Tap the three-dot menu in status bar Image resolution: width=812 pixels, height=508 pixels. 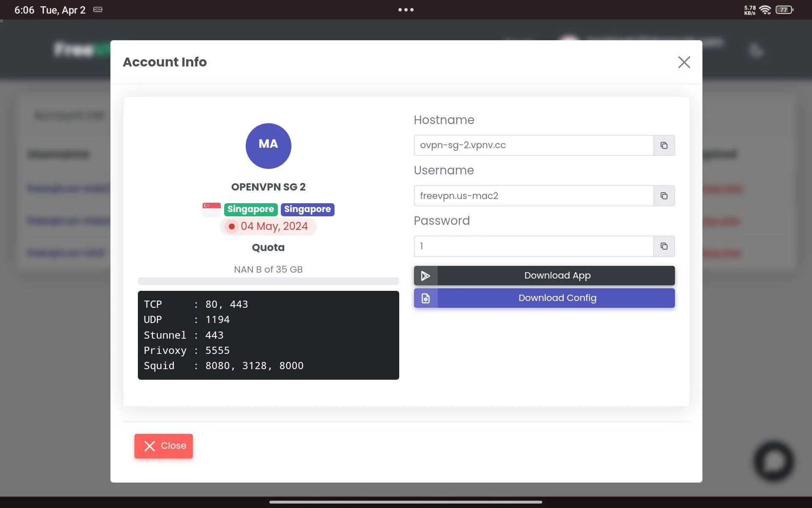406,10
